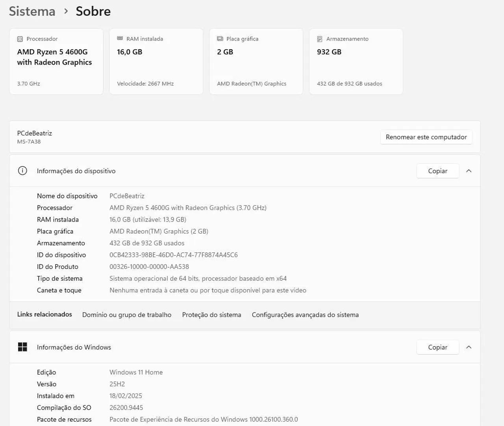Click the graphics card icon in Placa gráfica card
The width and height of the screenshot is (504, 426).
(x=220, y=39)
